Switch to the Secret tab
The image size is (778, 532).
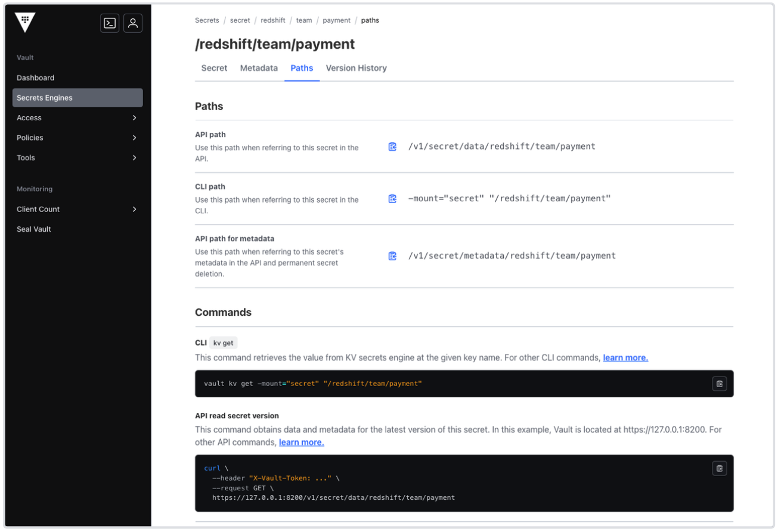(214, 68)
